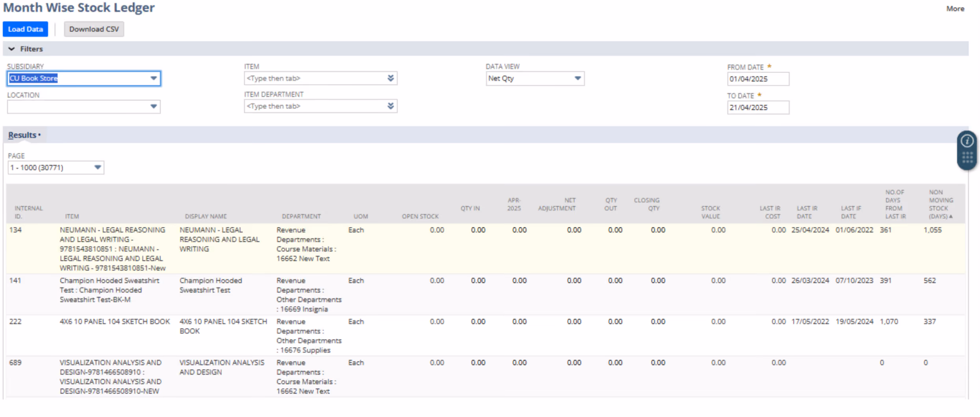Image resolution: width=980 pixels, height=417 pixels.
Task: Click the UOM column header
Action: click(x=360, y=216)
